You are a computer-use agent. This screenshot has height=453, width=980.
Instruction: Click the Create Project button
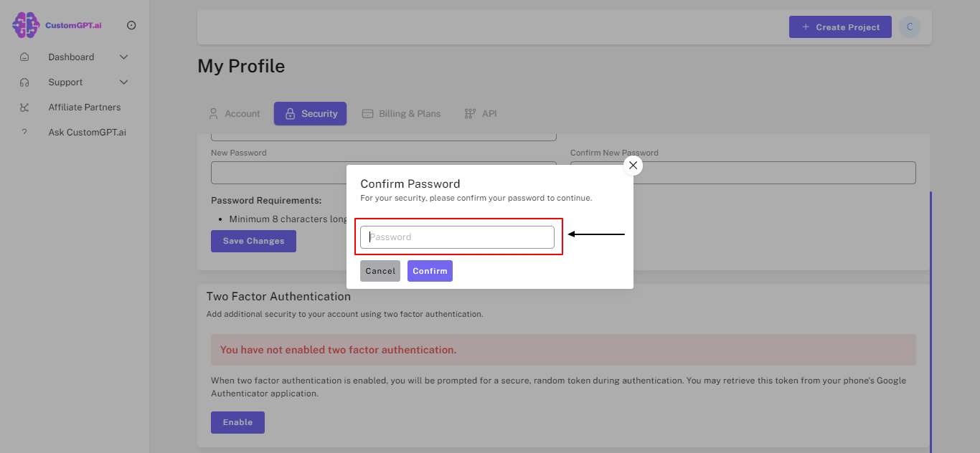pos(840,27)
